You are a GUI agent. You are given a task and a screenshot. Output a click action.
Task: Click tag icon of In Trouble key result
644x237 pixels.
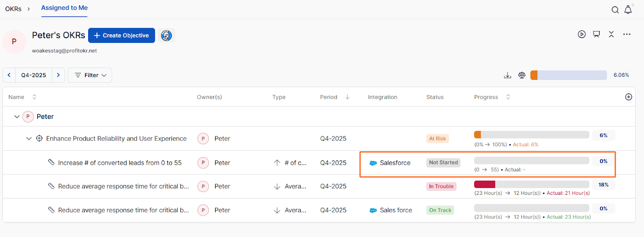(51, 186)
